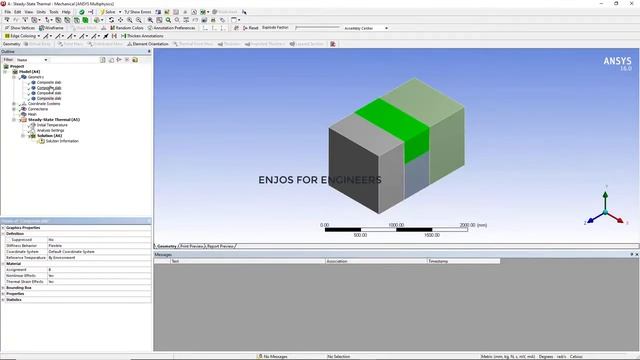Expand the Properties section
This screenshot has width=640, height=360.
pyautogui.click(x=3, y=294)
